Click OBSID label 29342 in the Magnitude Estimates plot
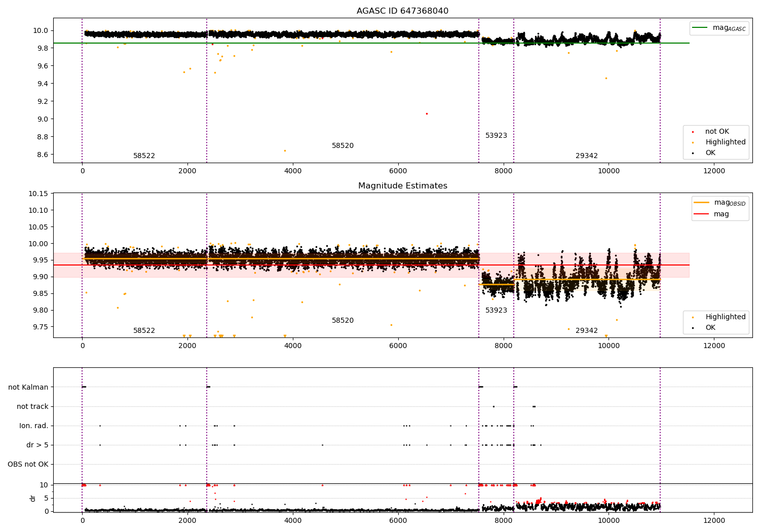Viewport: 760px width, 532px height. [x=586, y=331]
